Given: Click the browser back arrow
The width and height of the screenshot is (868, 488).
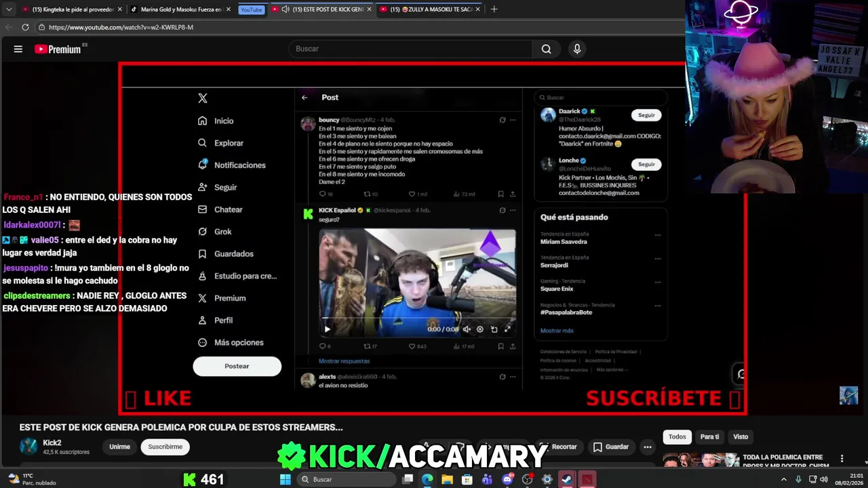Looking at the screenshot, I should point(9,27).
